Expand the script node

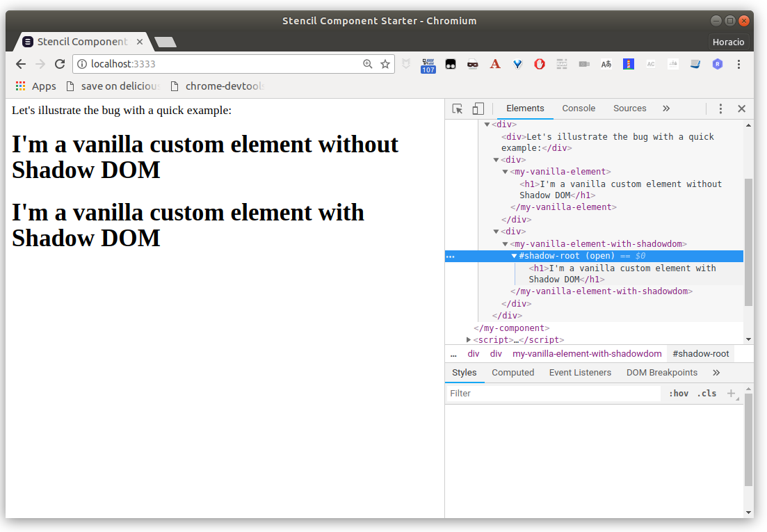click(469, 340)
